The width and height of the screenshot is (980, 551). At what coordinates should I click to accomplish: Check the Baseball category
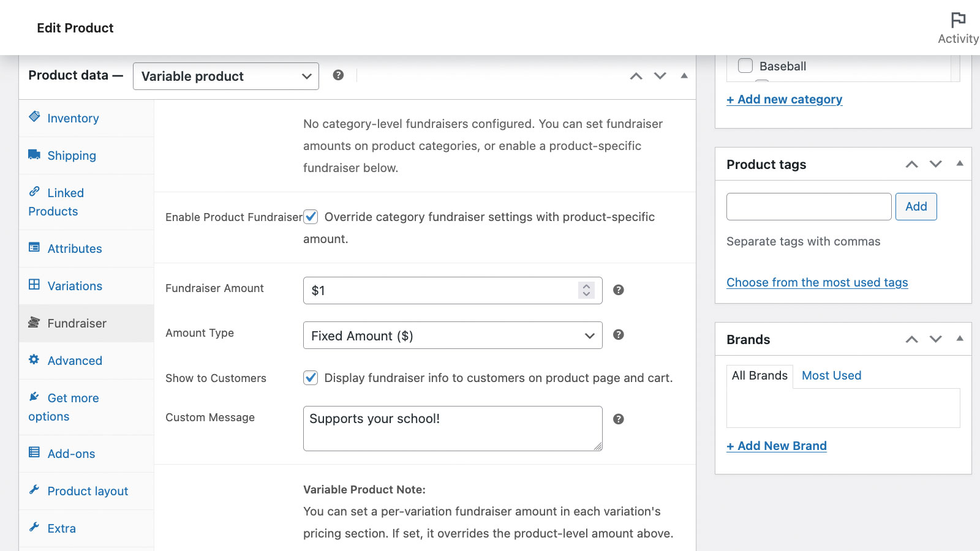pyautogui.click(x=745, y=66)
